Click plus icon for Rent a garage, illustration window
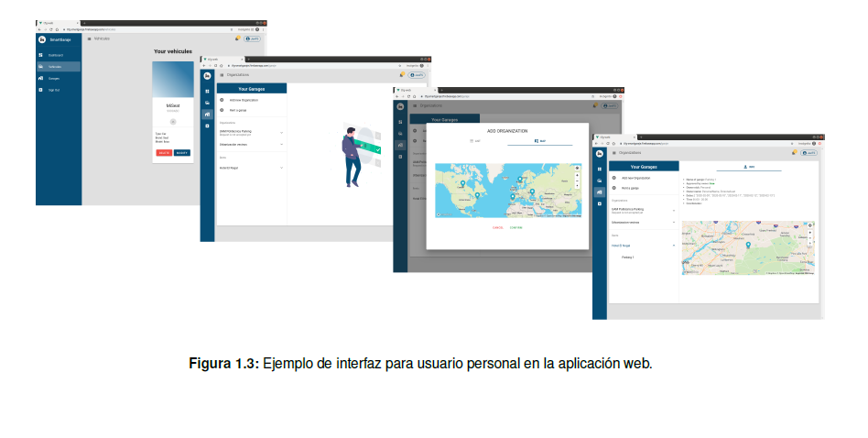Viewport: 868px width, 438px height. pos(222,110)
